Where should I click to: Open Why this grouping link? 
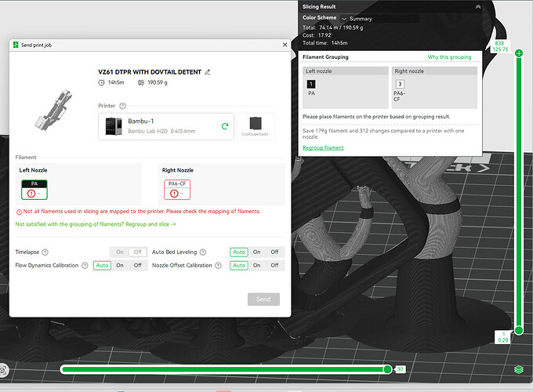449,57
